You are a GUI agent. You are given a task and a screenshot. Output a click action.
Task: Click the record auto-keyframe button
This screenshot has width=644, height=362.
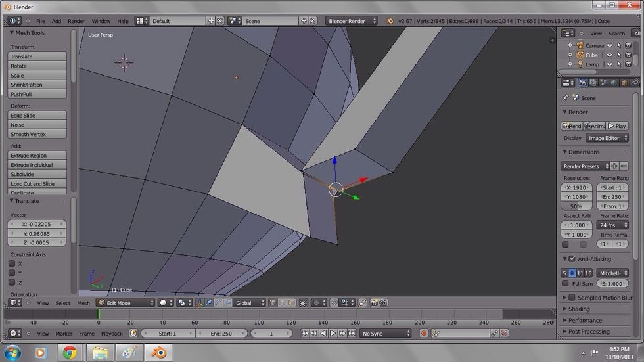point(423,333)
